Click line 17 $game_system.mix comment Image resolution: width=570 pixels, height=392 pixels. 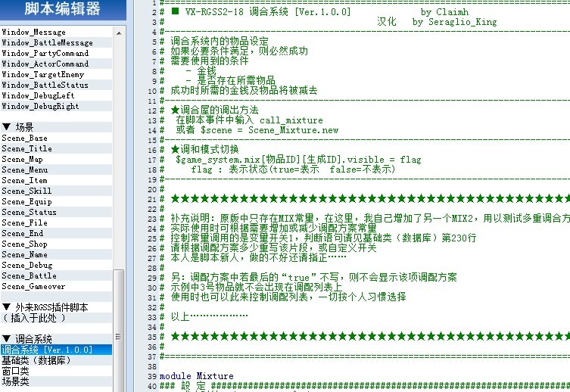point(298,160)
